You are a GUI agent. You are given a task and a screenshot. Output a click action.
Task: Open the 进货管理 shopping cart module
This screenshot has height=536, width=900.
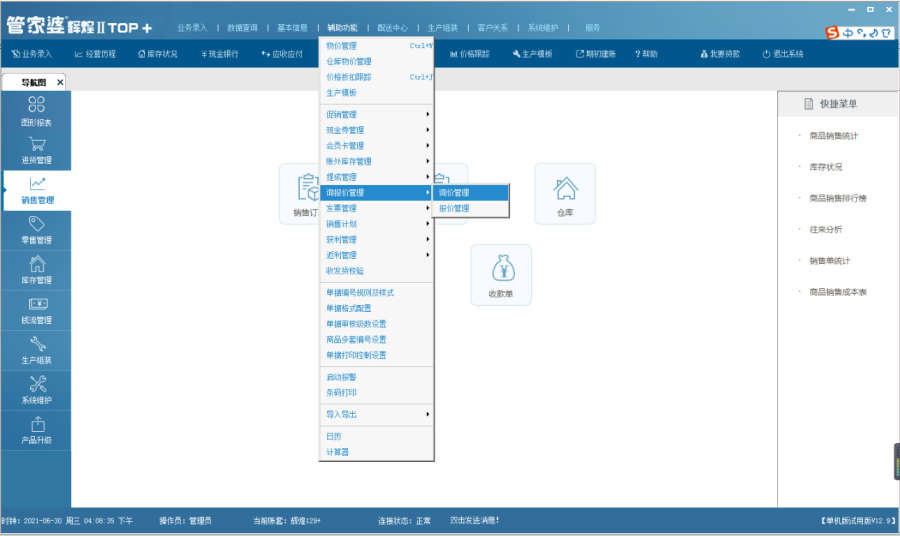coord(36,150)
